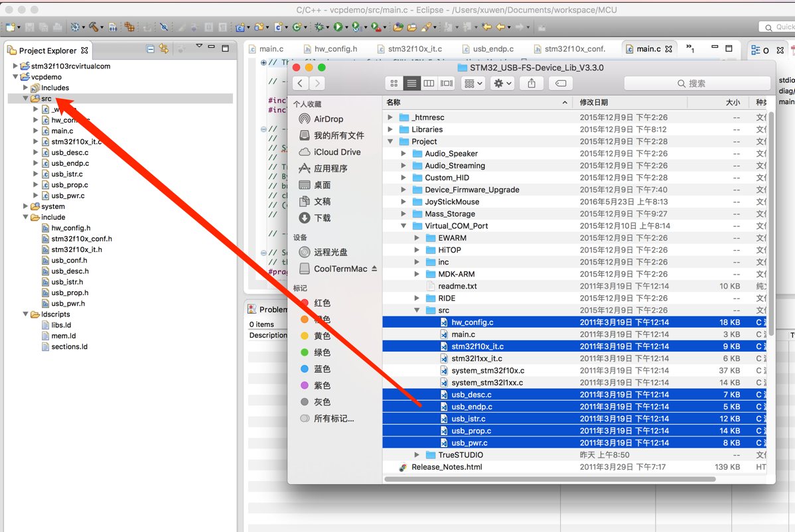Screen dimensions: 795x532
Task: Toggle Link with Editor in Project Explorer
Action: tap(164, 48)
